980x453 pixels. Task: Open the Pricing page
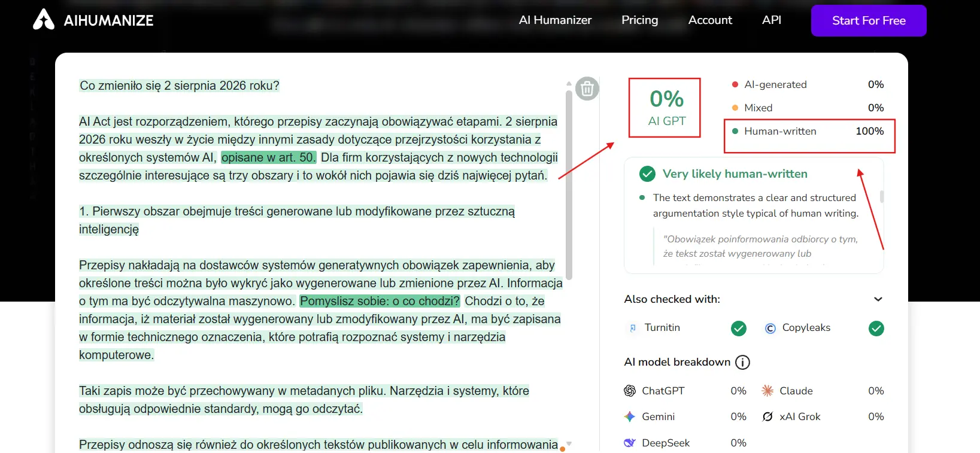coord(640,20)
